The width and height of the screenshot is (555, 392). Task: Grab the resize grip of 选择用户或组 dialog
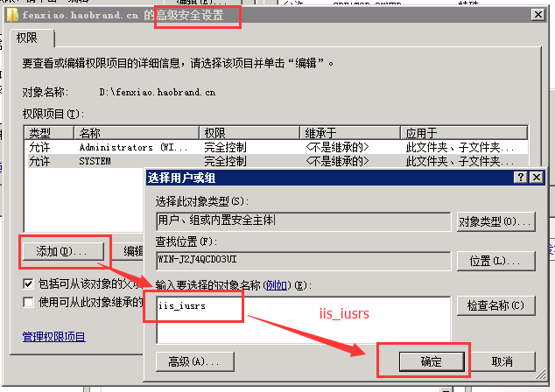tap(540, 375)
